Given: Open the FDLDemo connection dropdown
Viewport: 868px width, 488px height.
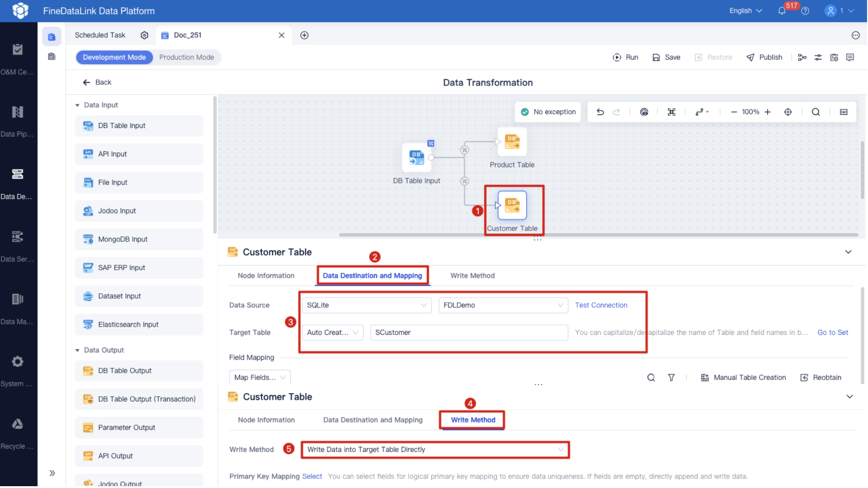Looking at the screenshot, I should [503, 305].
